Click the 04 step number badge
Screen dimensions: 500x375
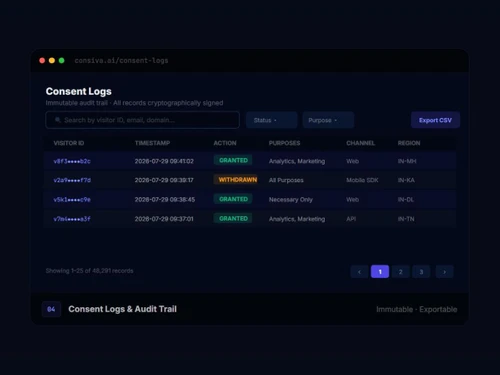(51, 309)
